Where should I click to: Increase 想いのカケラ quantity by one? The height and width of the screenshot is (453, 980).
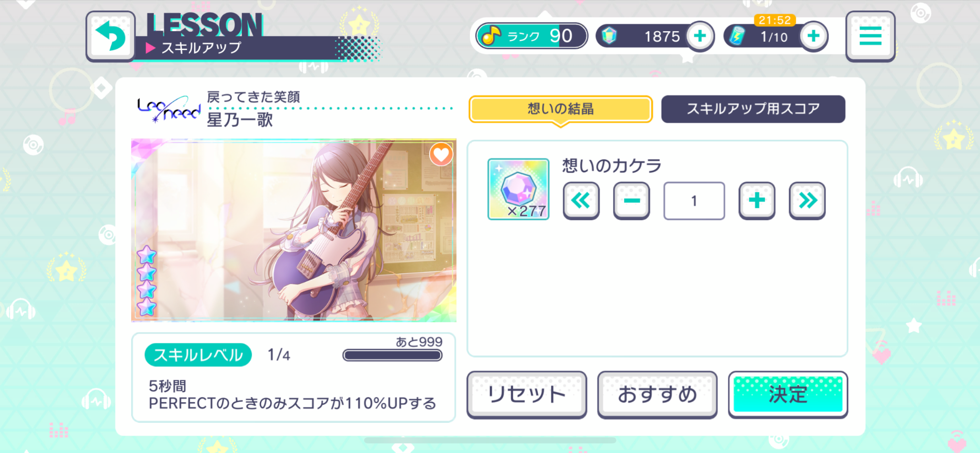(x=757, y=201)
